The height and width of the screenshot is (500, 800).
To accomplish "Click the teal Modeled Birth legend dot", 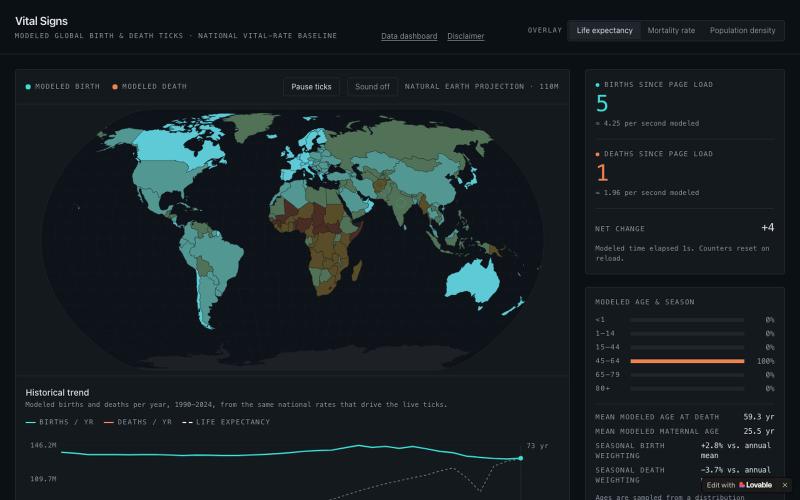I will coord(28,87).
